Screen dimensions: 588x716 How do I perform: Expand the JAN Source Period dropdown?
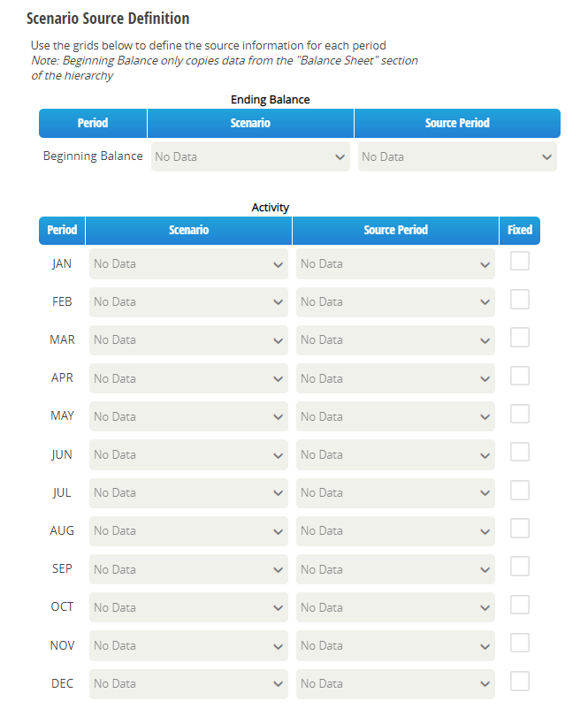click(x=395, y=264)
